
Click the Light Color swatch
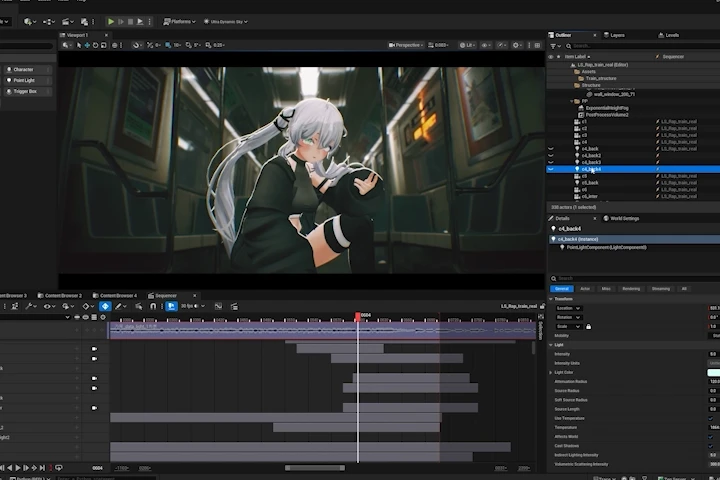[713, 373]
